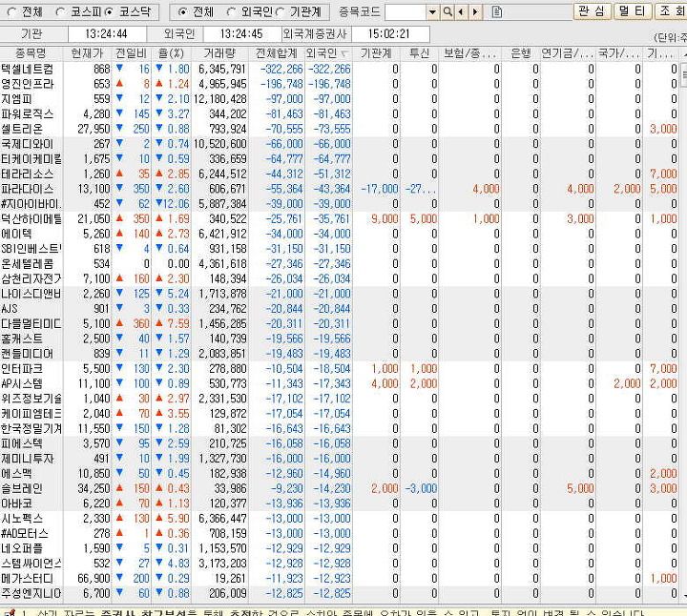Viewport: 687px width, 616px height.
Task: Sort by 종목명 column header
Action: click(31, 53)
